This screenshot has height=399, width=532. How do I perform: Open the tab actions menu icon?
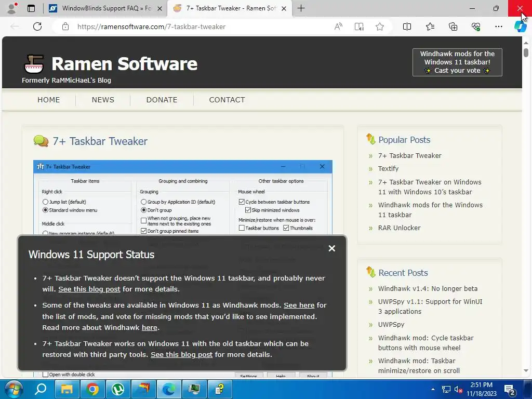[x=31, y=8]
